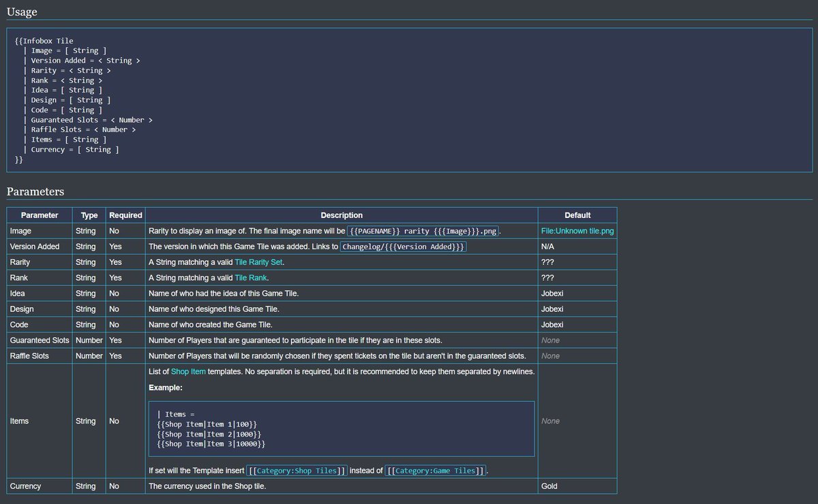This screenshot has height=504, width=818.
Task: Click the Description column header
Action: click(342, 215)
